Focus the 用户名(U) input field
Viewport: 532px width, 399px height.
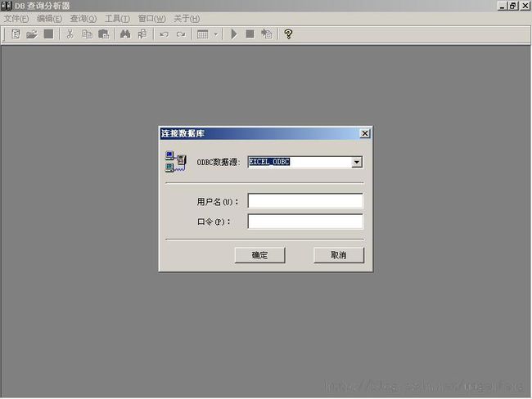tap(305, 201)
